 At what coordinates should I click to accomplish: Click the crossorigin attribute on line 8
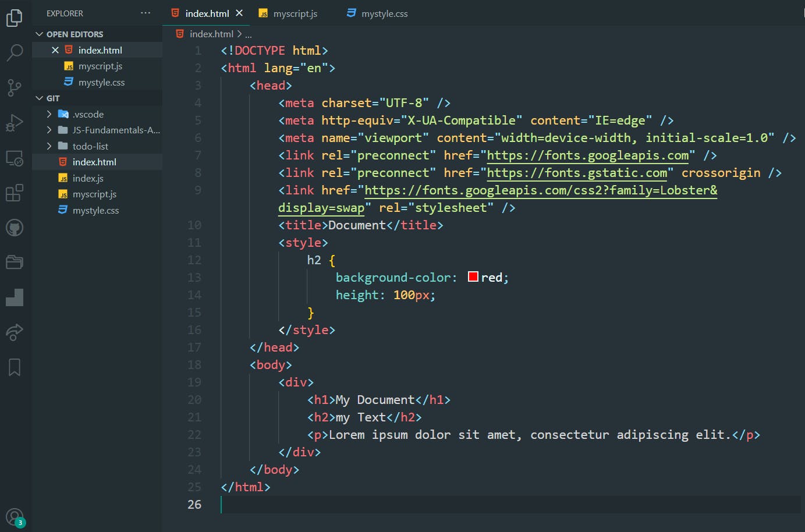721,173
